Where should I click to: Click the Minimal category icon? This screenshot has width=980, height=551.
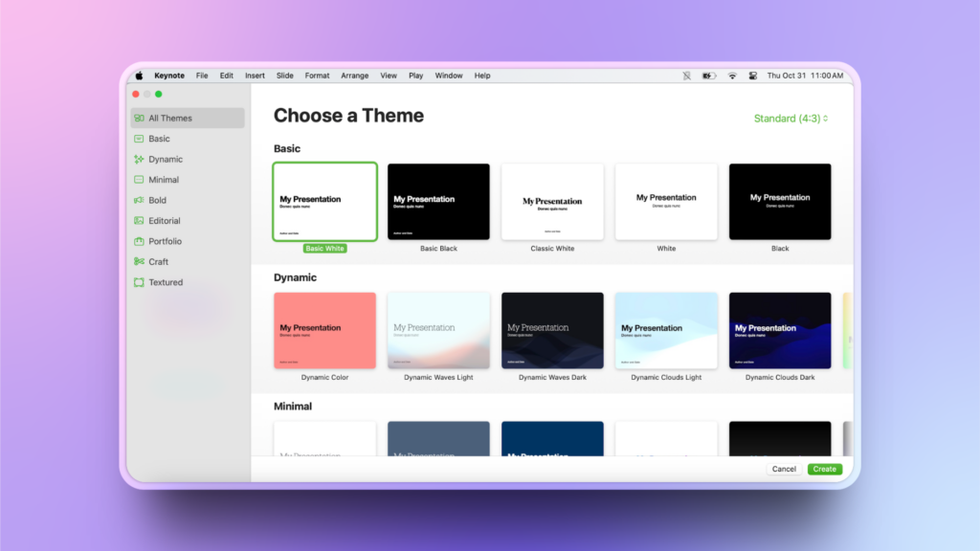(140, 180)
